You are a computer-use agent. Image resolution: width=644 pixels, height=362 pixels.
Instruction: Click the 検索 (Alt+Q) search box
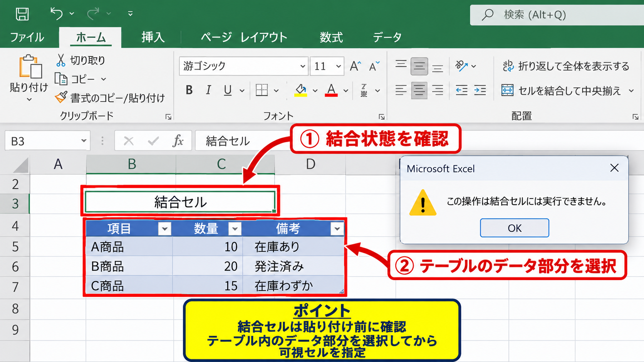click(557, 15)
